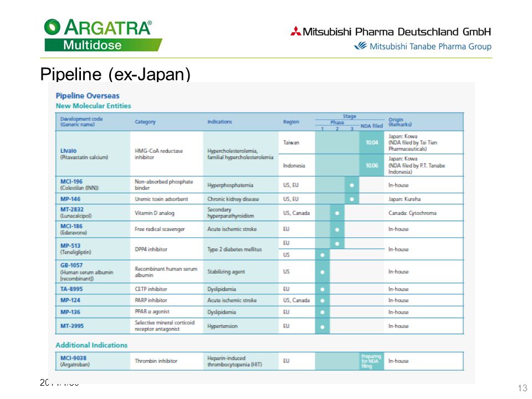Click the 'Development code' column header
This screenshot has width=532, height=399.
tap(81, 121)
